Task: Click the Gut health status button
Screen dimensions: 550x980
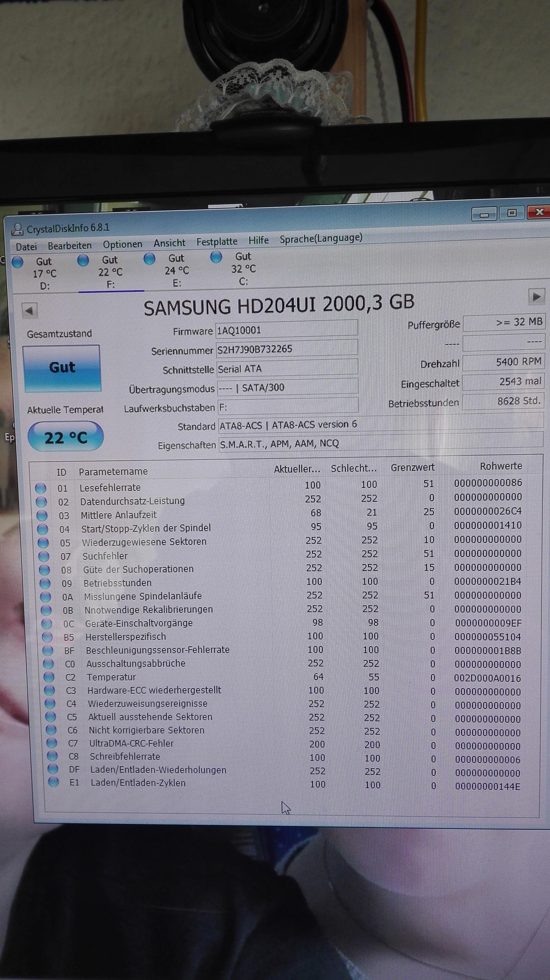Action: click(62, 368)
